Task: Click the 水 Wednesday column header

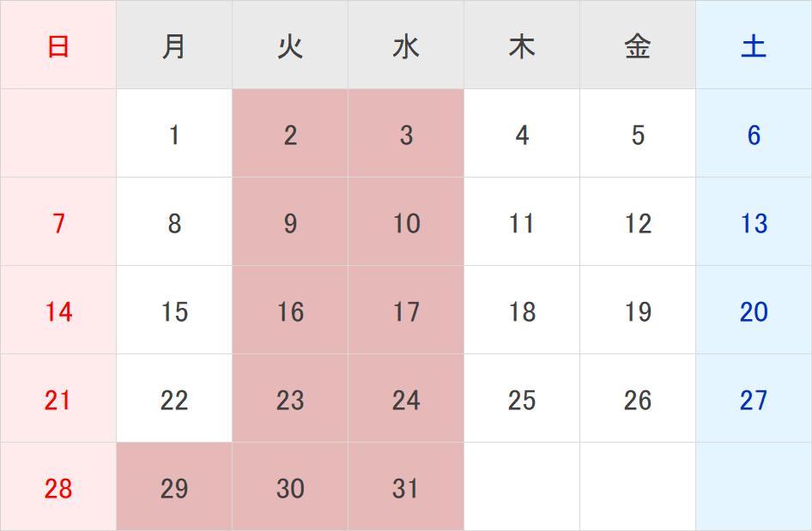Action: pyautogui.click(x=406, y=46)
